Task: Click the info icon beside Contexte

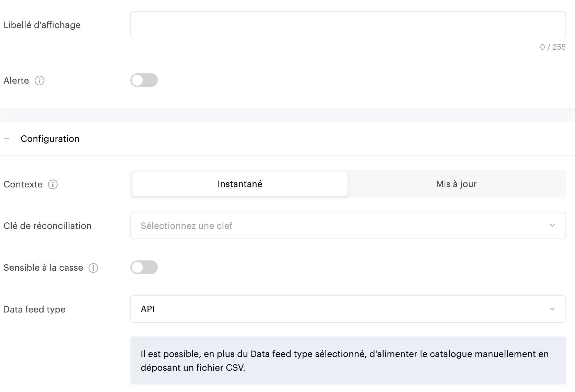Action: click(52, 184)
